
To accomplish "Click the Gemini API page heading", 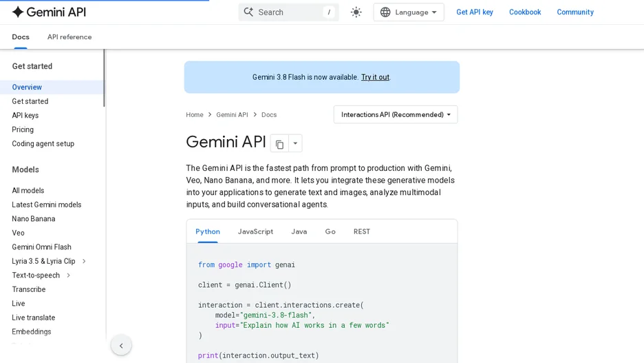I will coord(226,142).
